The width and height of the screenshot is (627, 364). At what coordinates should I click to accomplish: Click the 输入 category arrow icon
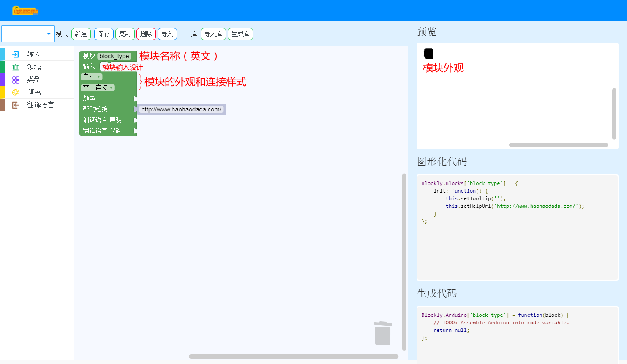click(16, 54)
